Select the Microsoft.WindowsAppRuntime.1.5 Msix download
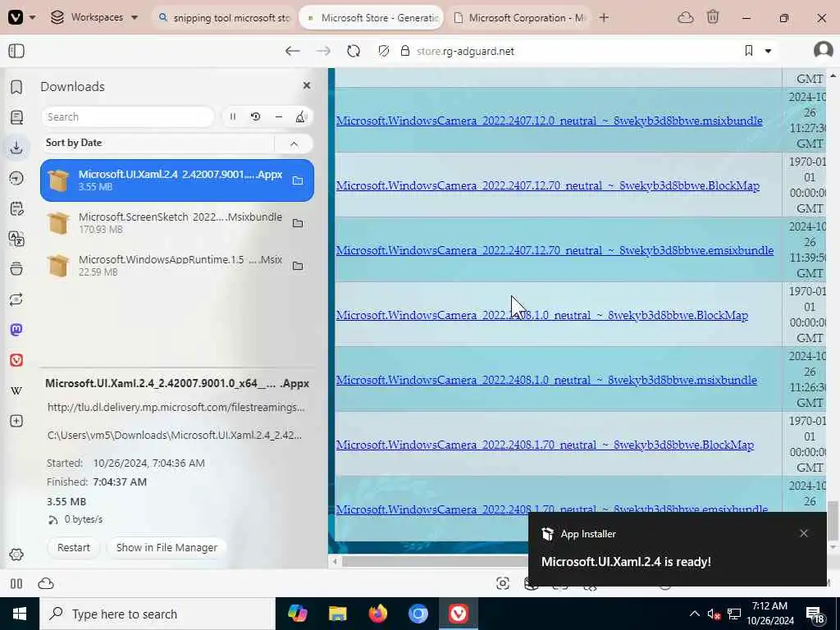 [177, 266]
